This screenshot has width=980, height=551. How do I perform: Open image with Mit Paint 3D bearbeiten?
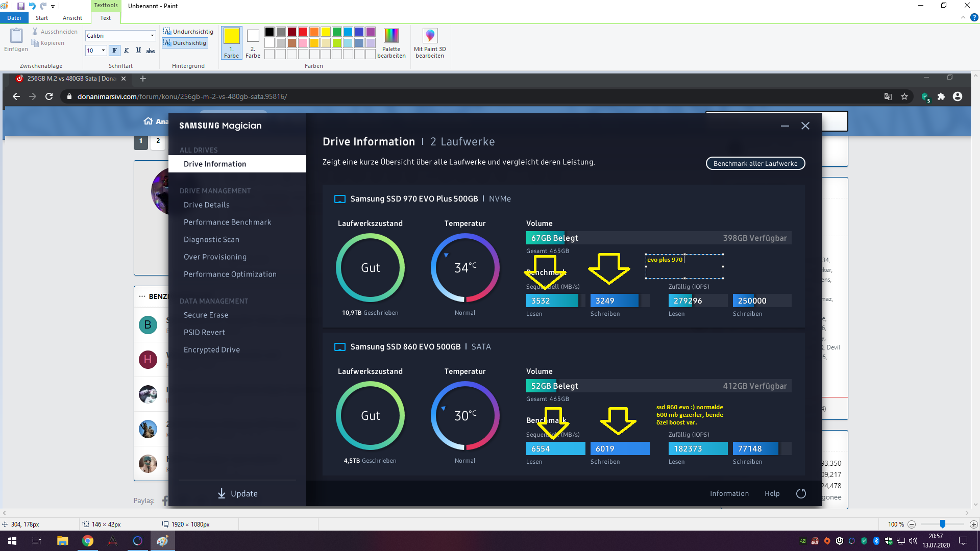tap(430, 43)
